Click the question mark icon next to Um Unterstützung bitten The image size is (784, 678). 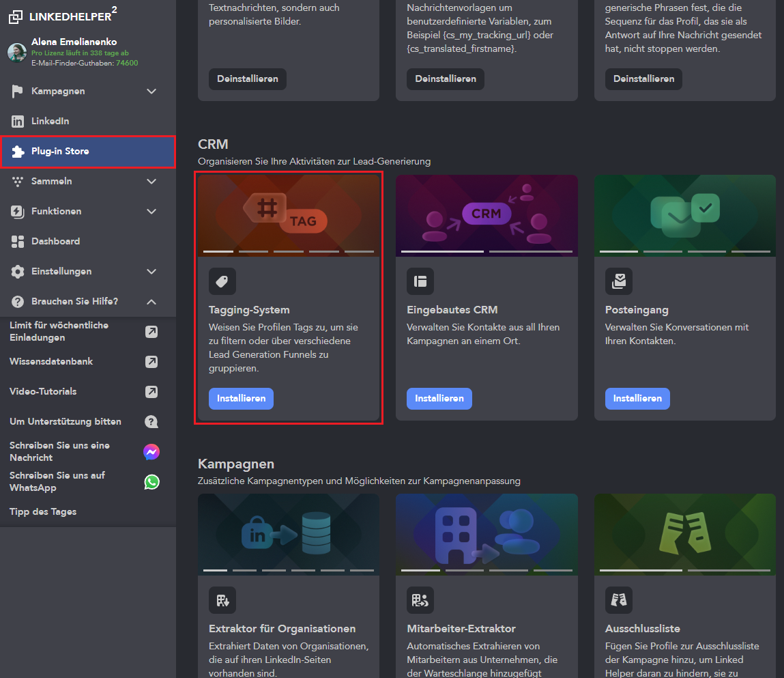151,421
